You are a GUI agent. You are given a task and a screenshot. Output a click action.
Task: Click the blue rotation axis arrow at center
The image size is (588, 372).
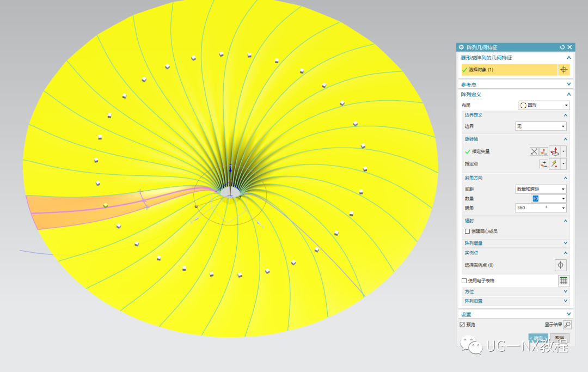[x=230, y=169]
